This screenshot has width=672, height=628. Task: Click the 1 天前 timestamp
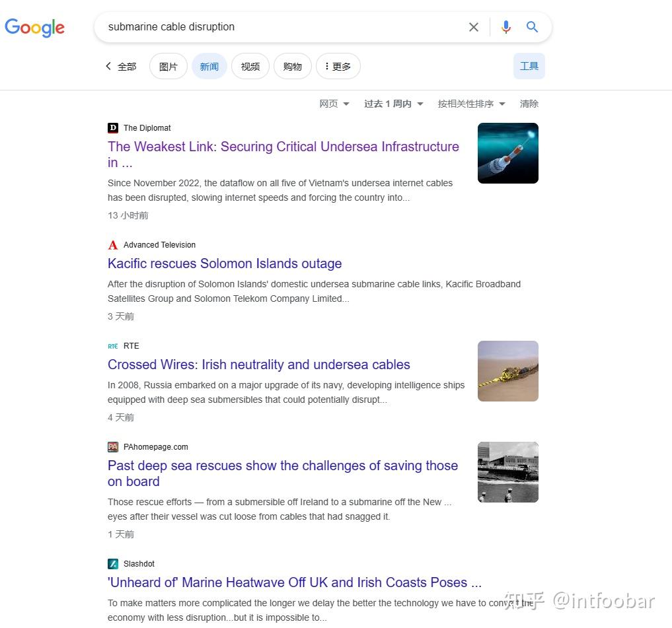coord(121,534)
